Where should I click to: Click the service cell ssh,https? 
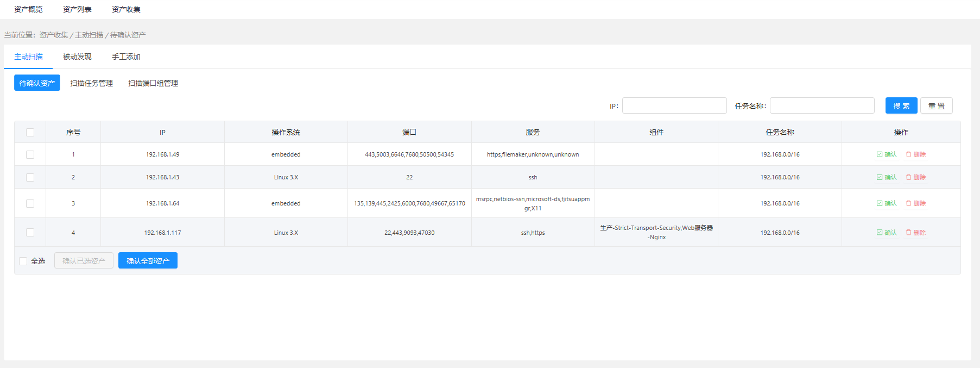click(533, 233)
